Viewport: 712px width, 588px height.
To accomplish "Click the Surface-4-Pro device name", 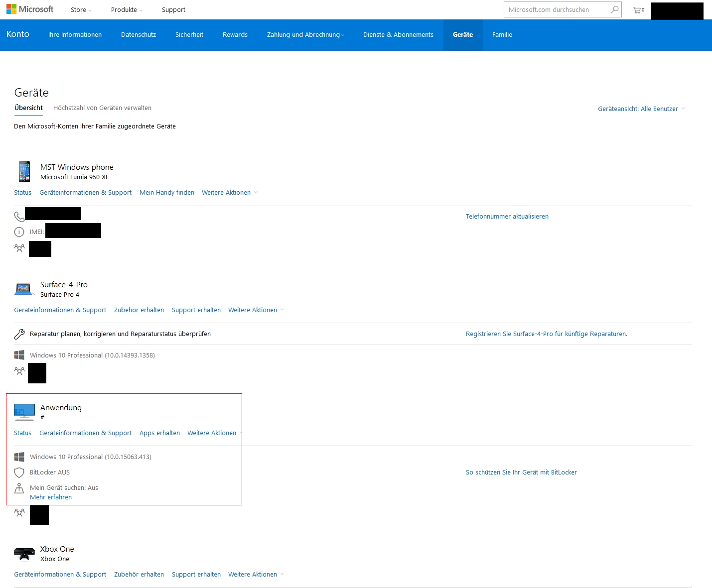I will 64,285.
